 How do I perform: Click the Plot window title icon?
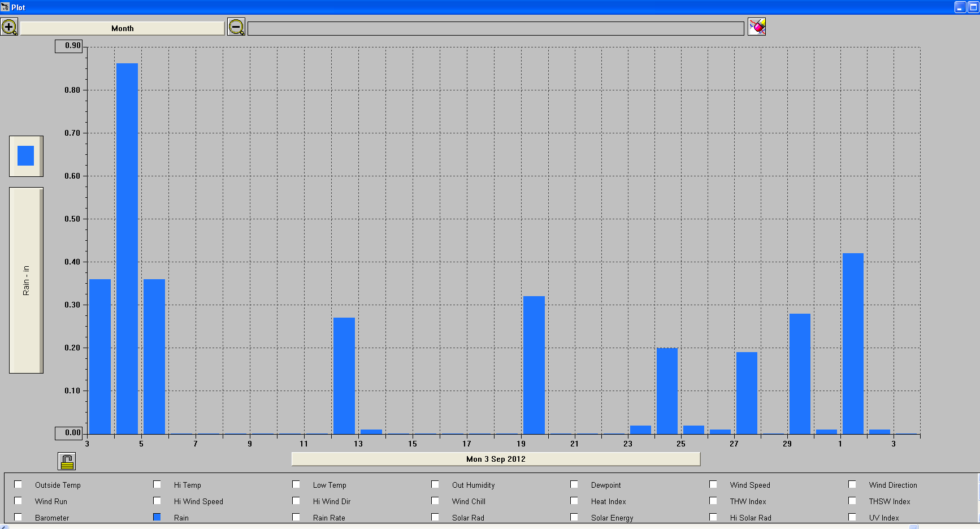click(5, 7)
